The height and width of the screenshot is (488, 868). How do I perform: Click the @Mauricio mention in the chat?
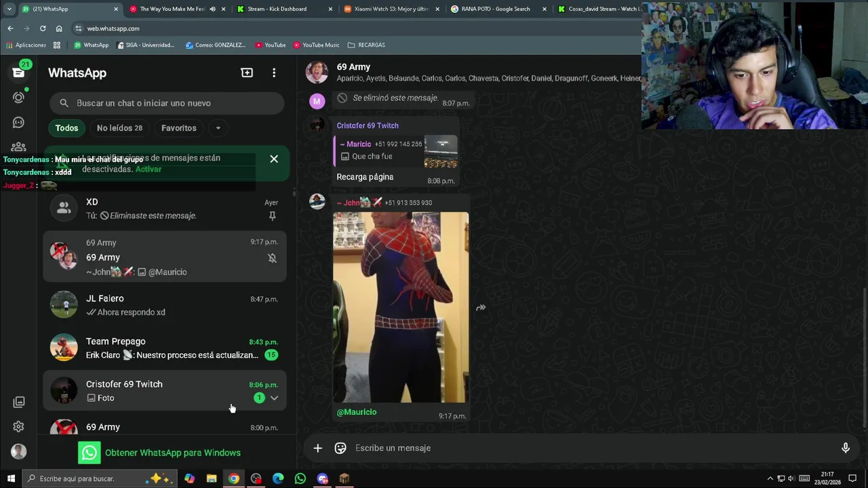coord(357,412)
